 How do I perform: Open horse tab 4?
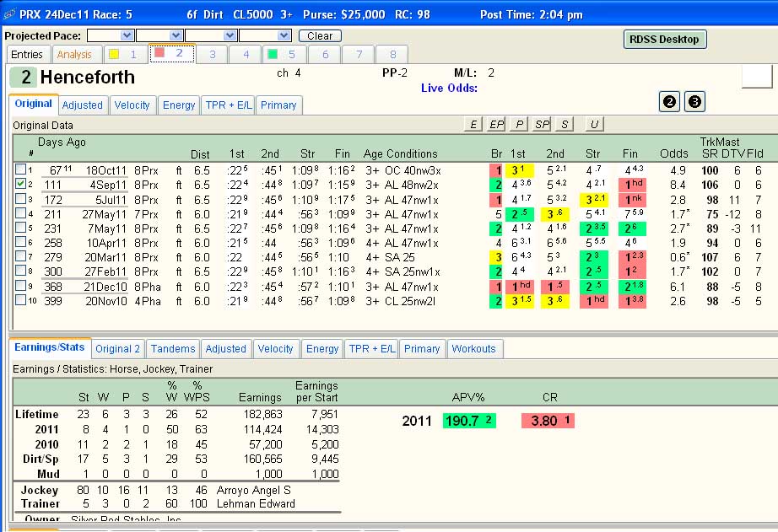(x=246, y=55)
